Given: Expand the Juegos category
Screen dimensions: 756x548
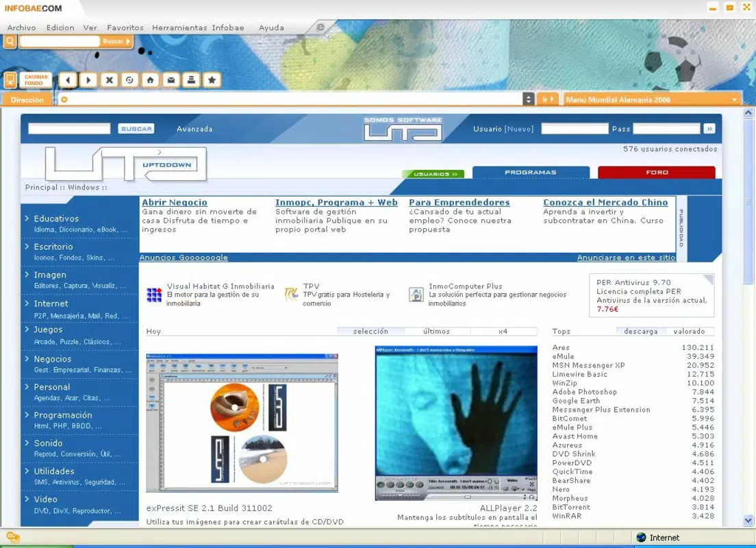Looking at the screenshot, I should pos(48,329).
